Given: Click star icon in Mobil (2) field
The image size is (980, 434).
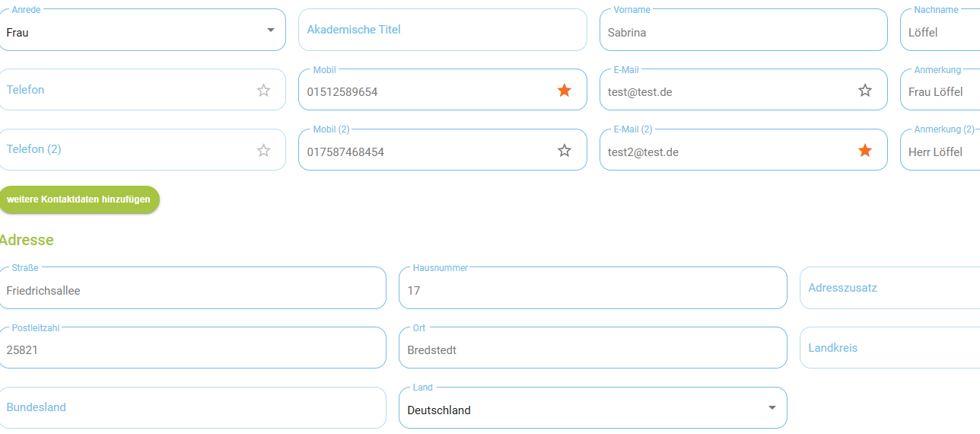Looking at the screenshot, I should pyautogui.click(x=565, y=150).
